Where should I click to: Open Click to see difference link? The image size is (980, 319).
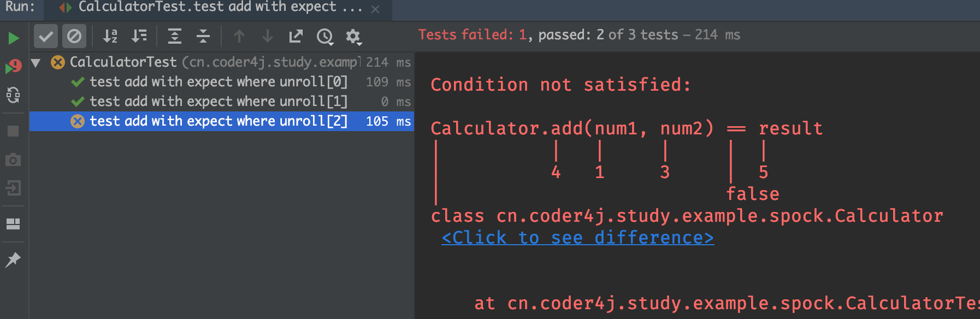(577, 238)
